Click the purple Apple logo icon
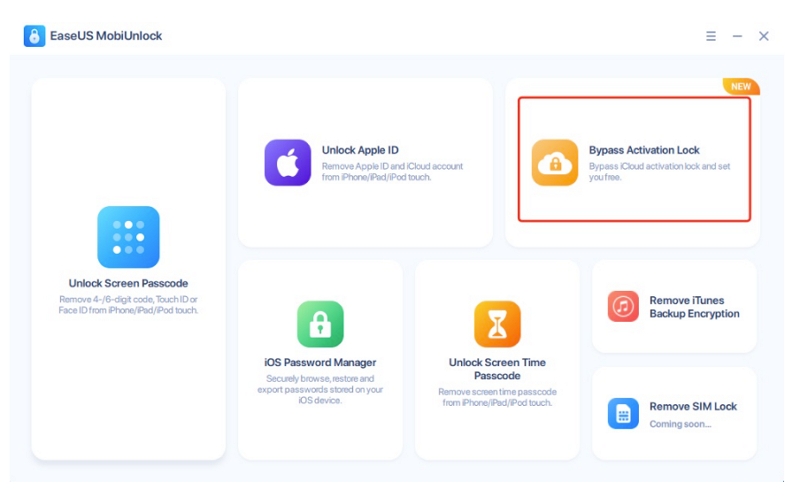800x496 pixels. point(288,162)
